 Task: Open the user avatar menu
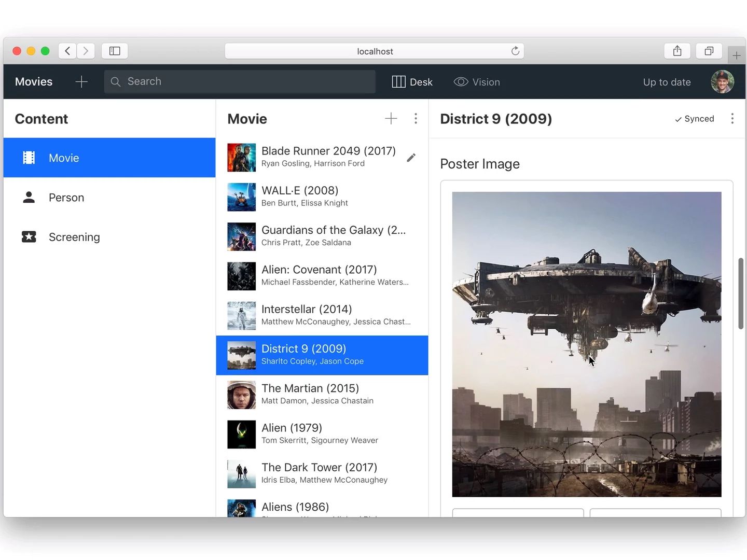722,82
